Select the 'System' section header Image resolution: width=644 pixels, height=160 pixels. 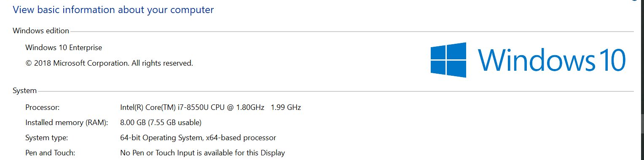[24, 91]
